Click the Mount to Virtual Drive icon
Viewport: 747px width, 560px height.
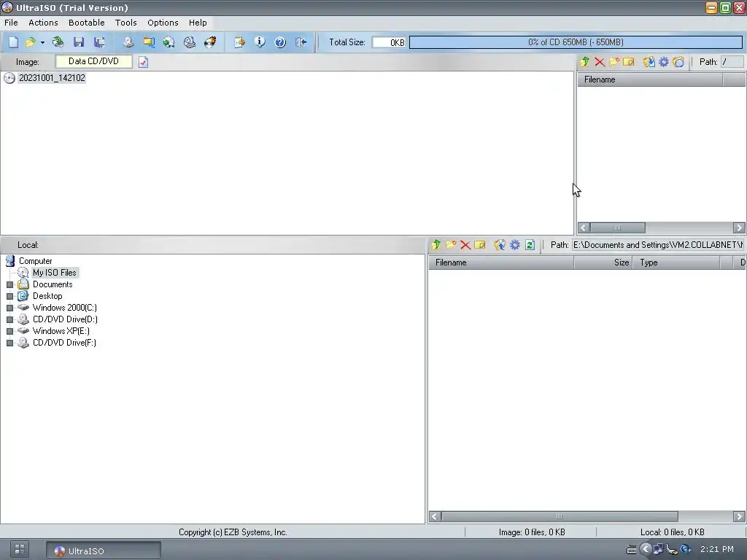click(190, 42)
